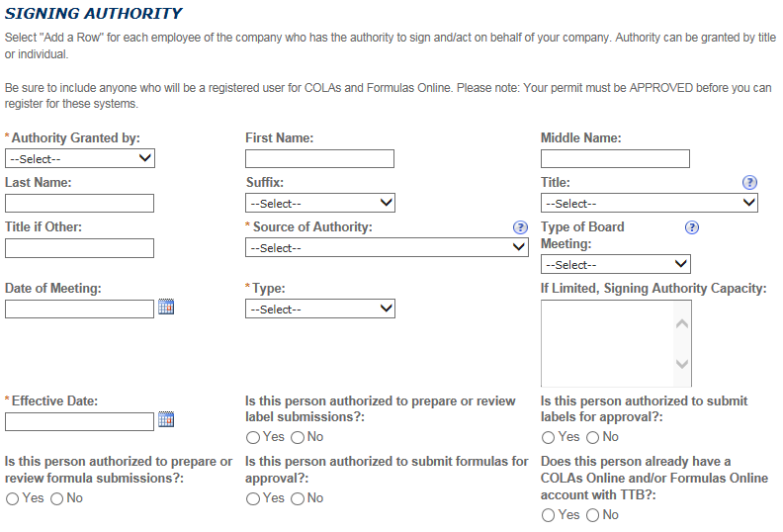Select Yes for prepare or review label submissions

tap(253, 437)
